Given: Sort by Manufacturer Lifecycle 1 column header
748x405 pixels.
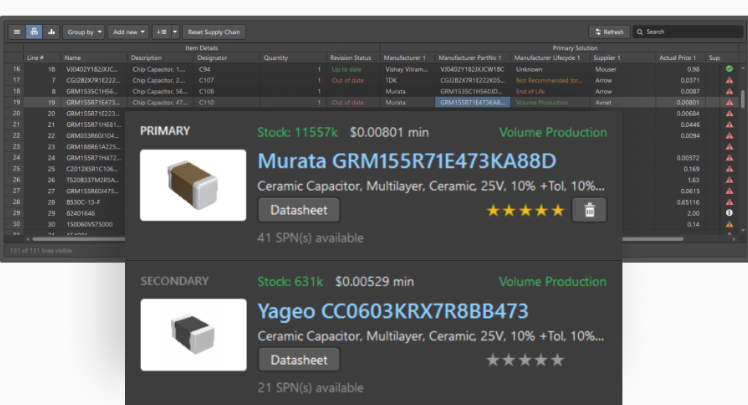Looking at the screenshot, I should coord(547,58).
